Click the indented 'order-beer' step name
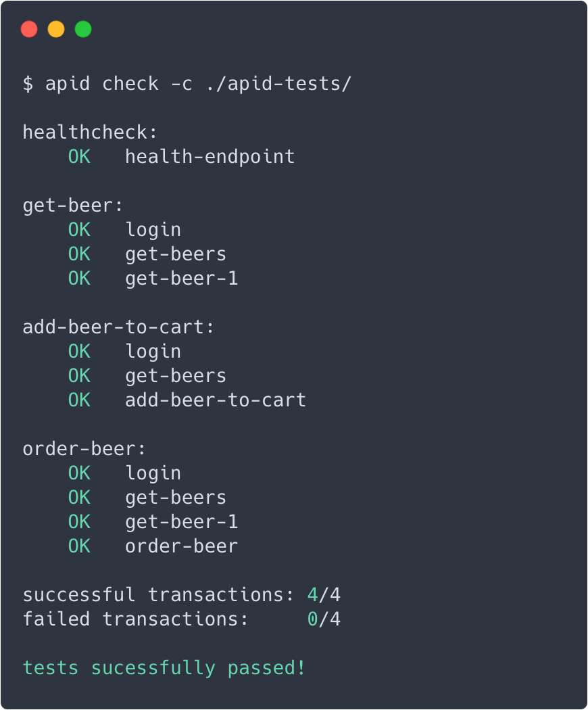588x710 pixels. (x=181, y=546)
